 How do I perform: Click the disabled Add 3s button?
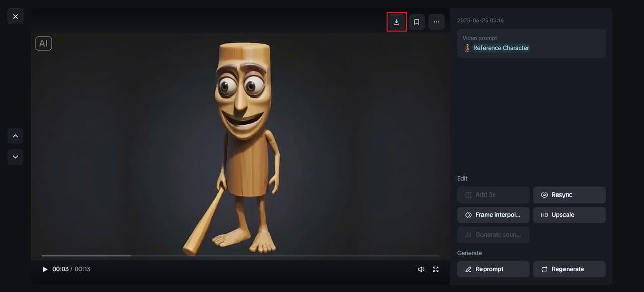[494, 195]
